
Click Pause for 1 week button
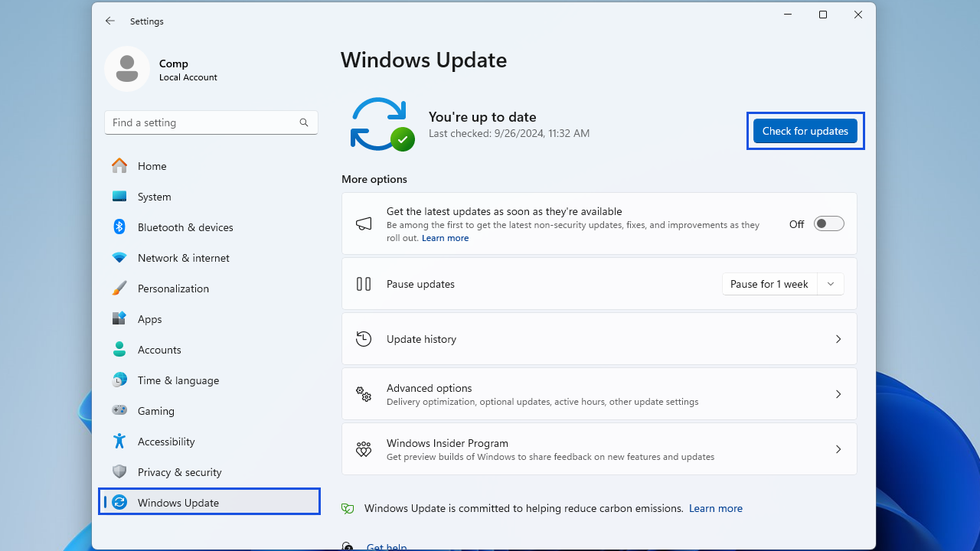(x=769, y=284)
